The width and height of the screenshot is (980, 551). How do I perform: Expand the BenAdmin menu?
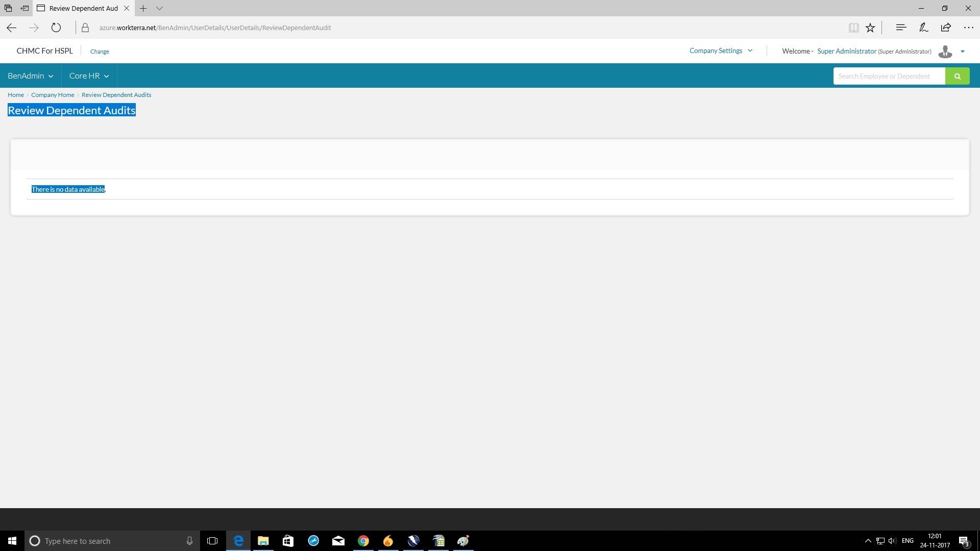click(x=30, y=76)
